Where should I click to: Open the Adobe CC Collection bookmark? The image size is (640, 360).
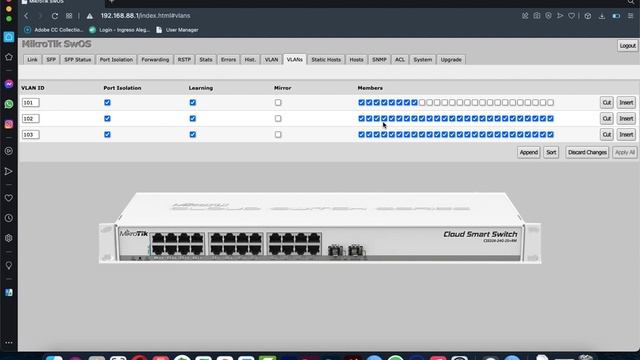pos(54,30)
